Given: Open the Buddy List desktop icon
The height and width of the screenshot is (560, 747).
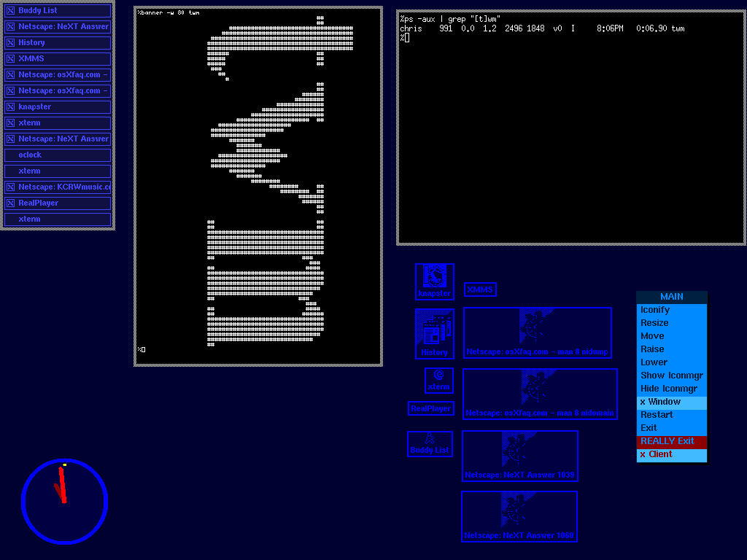Looking at the screenshot, I should 430,444.
